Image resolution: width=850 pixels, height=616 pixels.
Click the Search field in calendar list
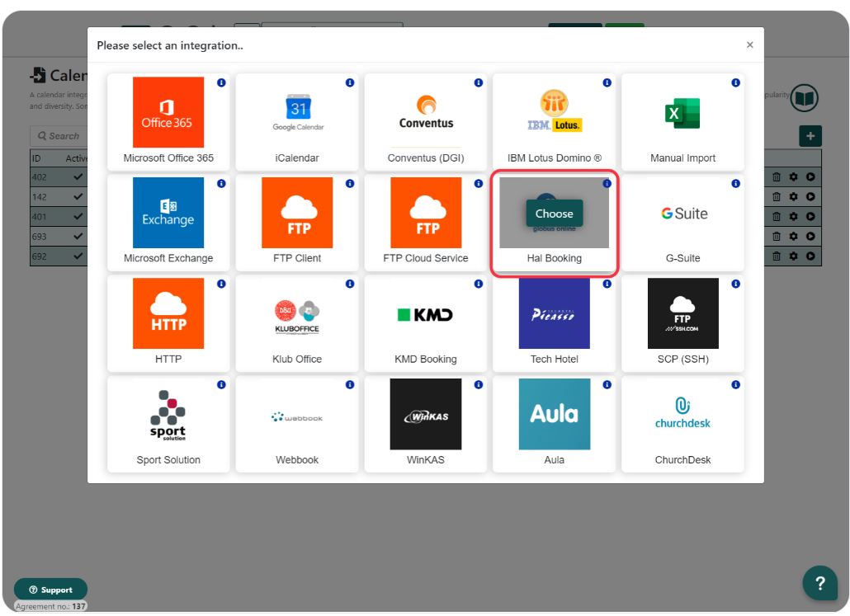point(59,136)
